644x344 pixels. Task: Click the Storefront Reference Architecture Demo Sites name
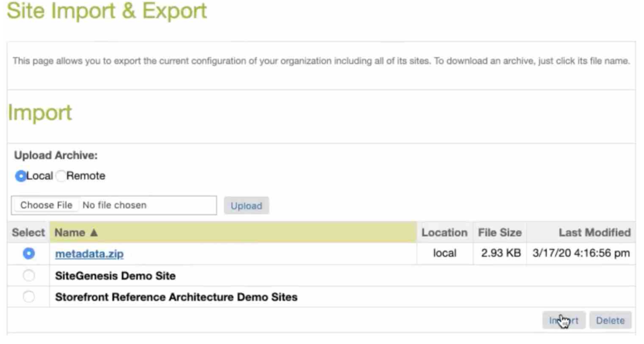tap(176, 297)
